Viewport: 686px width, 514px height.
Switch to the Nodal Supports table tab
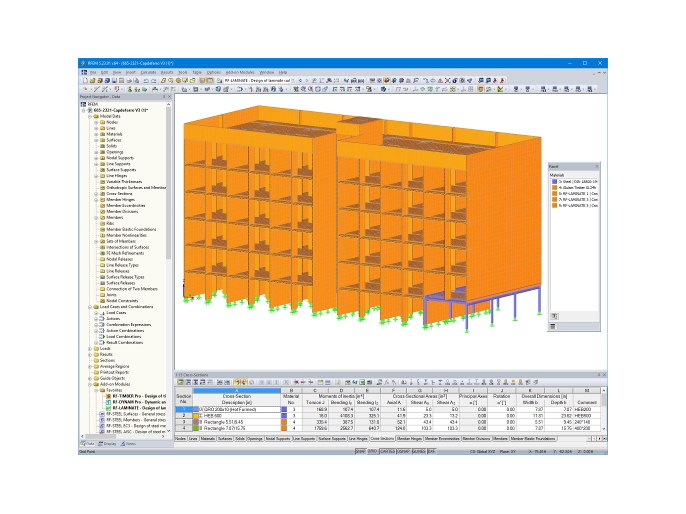click(x=278, y=439)
